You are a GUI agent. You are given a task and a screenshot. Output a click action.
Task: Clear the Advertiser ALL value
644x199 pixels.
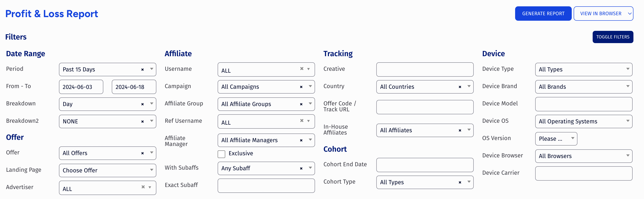pos(143,187)
